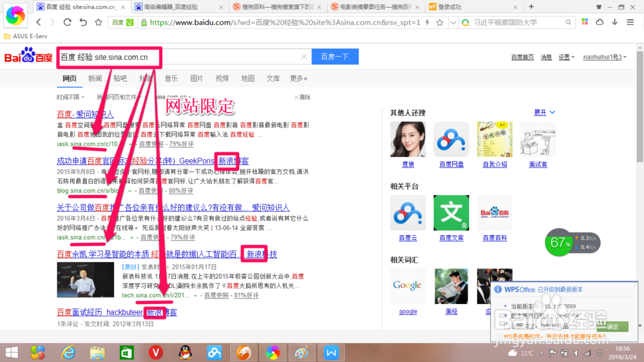The height and width of the screenshot is (362, 644).
Task: Switch to the 登录成功 tab
Action: pos(473,7)
